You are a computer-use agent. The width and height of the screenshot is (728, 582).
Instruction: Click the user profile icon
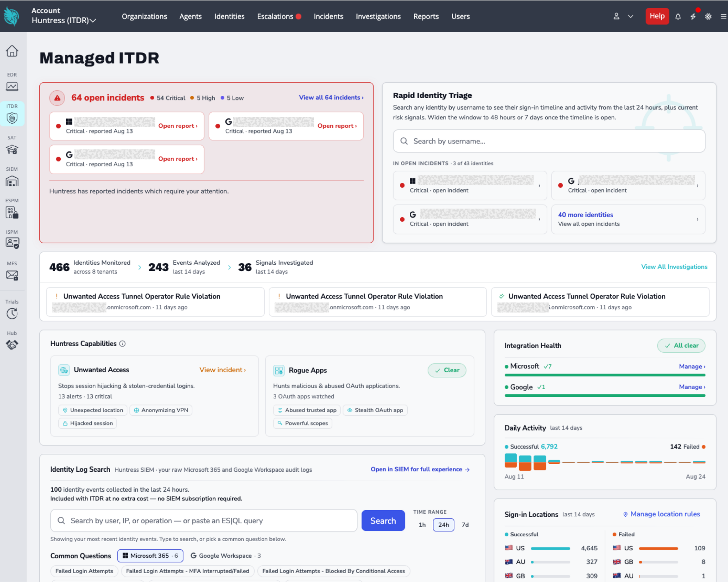point(616,16)
